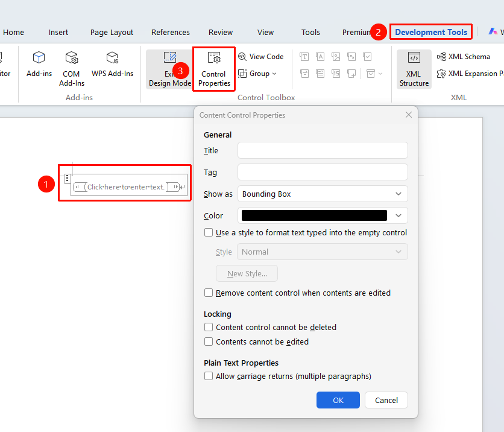
Task: Insert a check box content control
Action: coord(367,57)
